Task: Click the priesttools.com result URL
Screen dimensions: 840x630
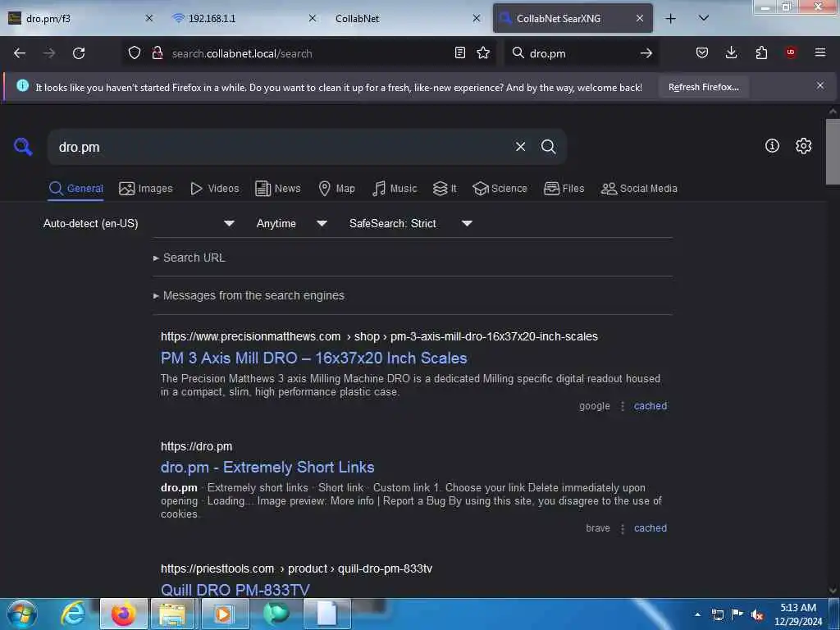Action: click(x=296, y=568)
